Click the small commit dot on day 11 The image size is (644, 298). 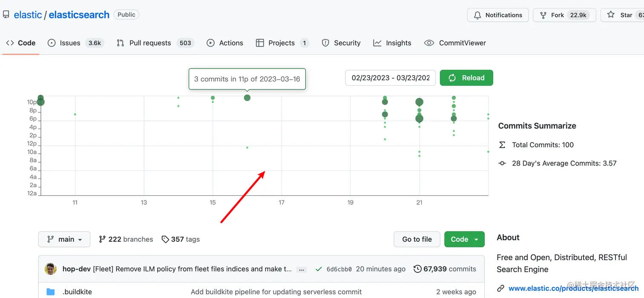tap(75, 114)
